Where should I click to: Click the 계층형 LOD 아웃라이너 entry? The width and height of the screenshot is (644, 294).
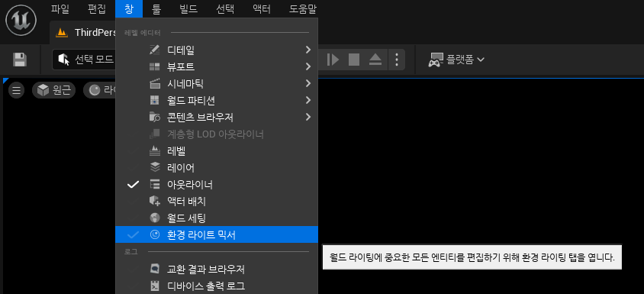[x=217, y=134]
